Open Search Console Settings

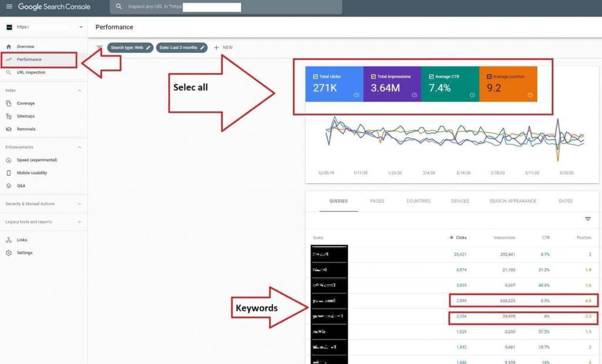(x=26, y=252)
